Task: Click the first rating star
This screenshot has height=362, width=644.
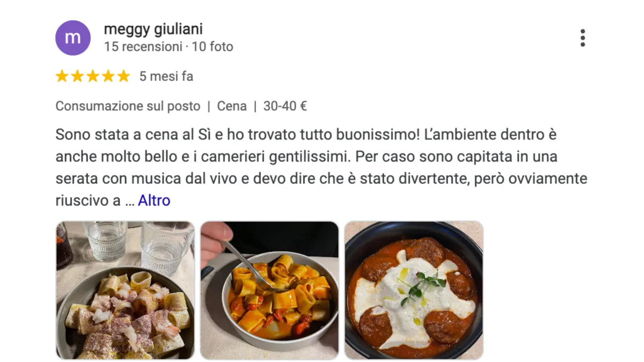Action: pyautogui.click(x=62, y=76)
